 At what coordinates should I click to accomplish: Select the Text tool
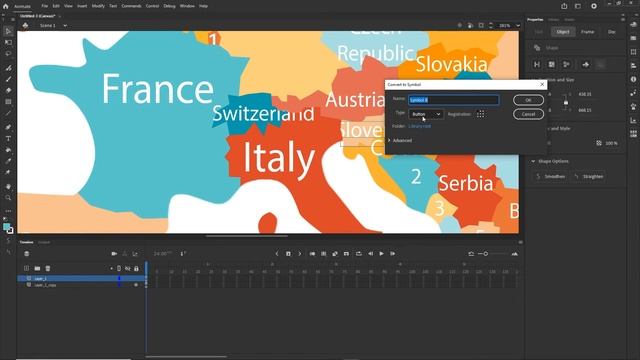(8, 139)
